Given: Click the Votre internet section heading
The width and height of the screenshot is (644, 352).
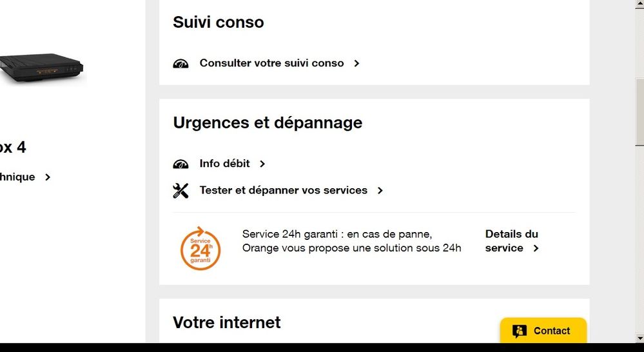Looking at the screenshot, I should click(x=227, y=322).
